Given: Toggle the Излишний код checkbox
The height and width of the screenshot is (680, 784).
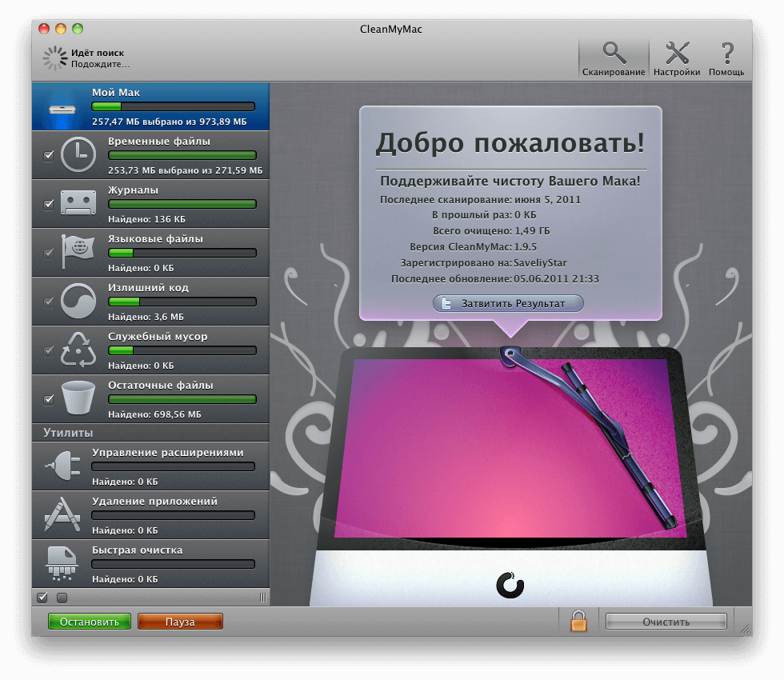Looking at the screenshot, I should (x=49, y=302).
